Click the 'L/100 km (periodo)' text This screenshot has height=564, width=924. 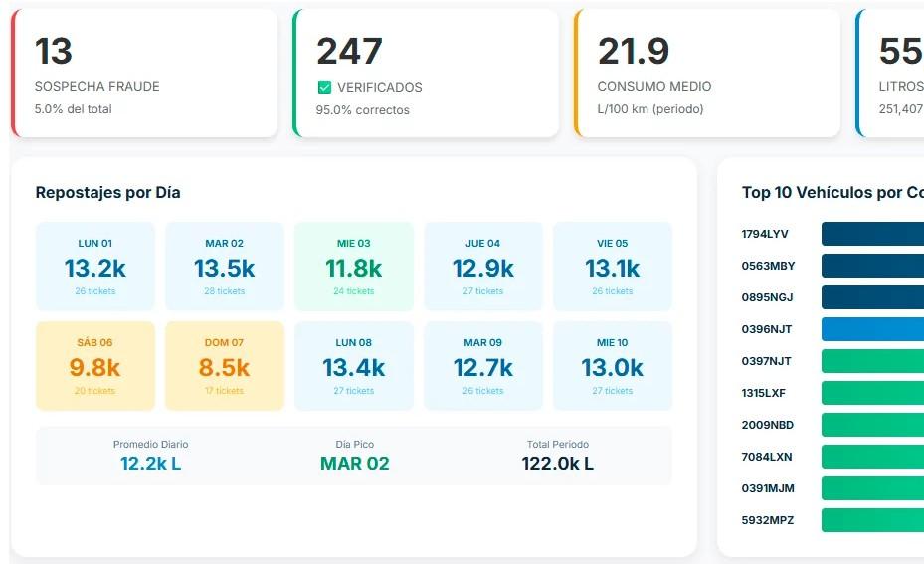tap(649, 109)
